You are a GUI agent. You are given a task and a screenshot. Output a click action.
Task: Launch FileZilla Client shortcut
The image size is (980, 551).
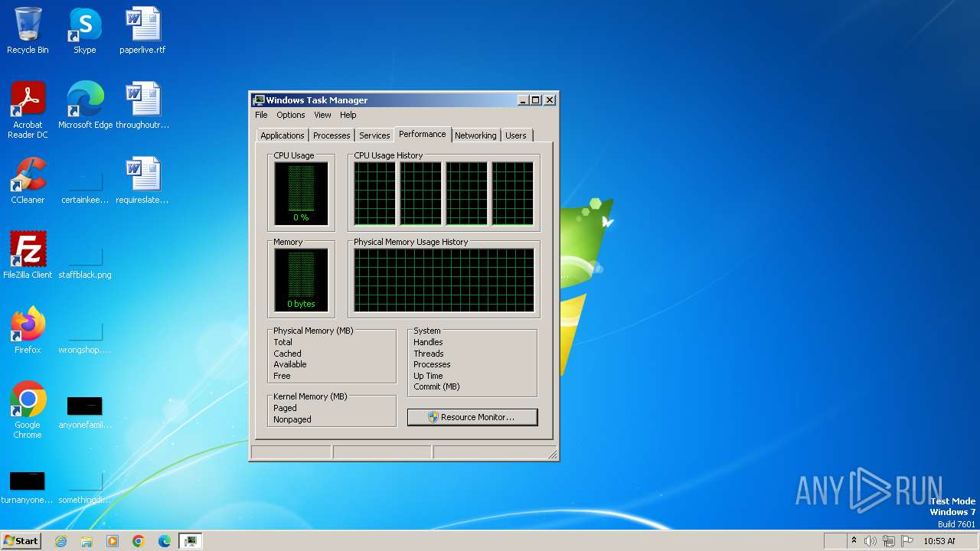28,256
